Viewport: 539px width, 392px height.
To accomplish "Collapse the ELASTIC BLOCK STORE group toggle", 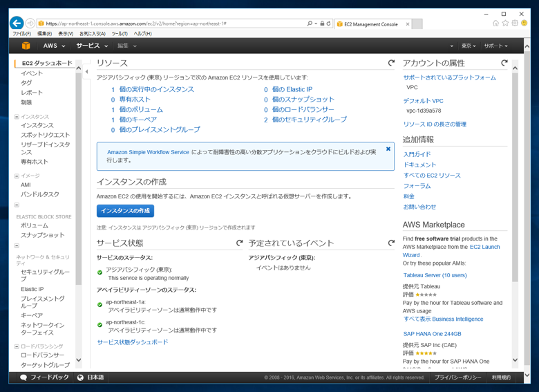I will (x=17, y=205).
